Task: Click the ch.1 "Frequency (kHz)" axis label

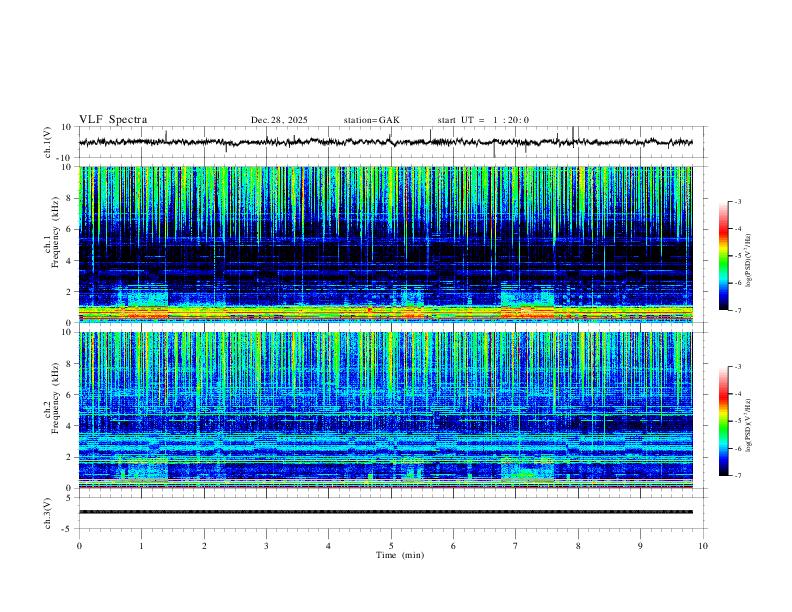Action: pos(55,233)
